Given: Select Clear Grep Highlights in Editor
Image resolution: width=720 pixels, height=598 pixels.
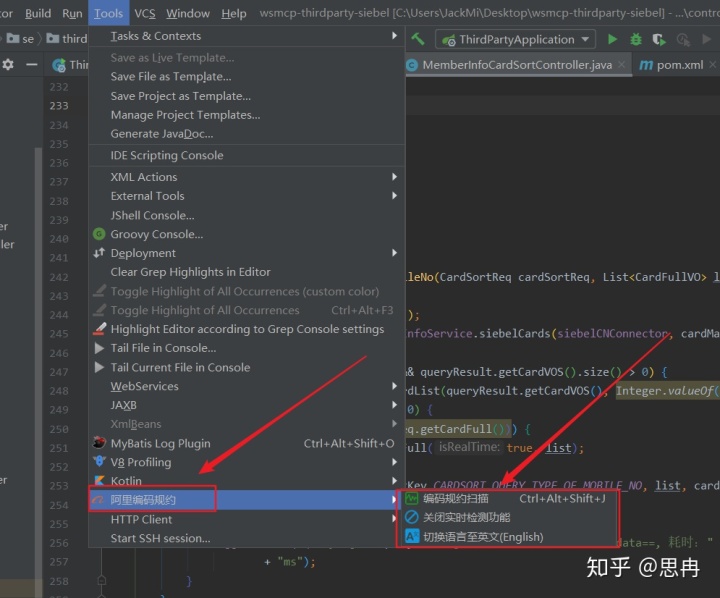Looking at the screenshot, I should tap(247, 272).
